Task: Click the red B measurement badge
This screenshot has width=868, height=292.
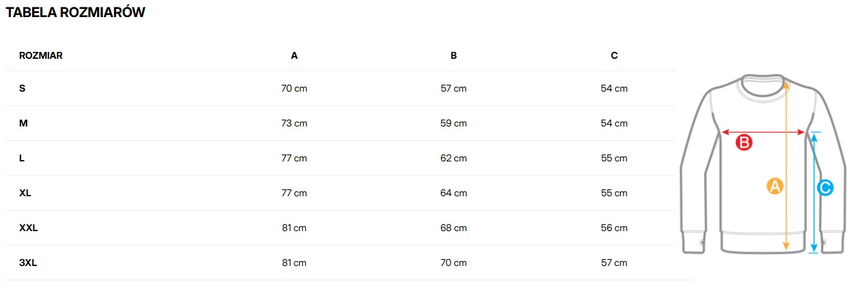Action: (744, 143)
